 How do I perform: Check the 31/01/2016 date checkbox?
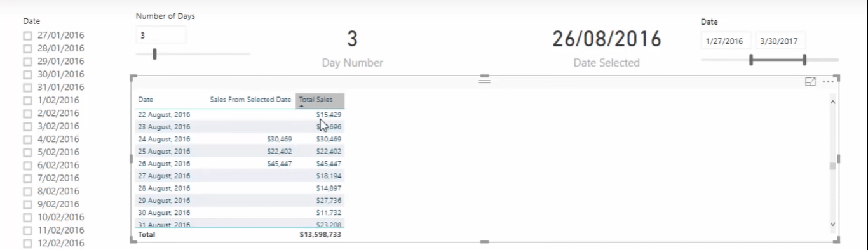[x=27, y=88]
